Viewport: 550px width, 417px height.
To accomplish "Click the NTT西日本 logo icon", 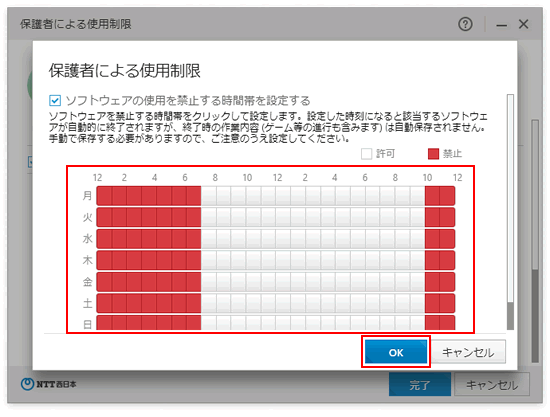I will (27, 384).
